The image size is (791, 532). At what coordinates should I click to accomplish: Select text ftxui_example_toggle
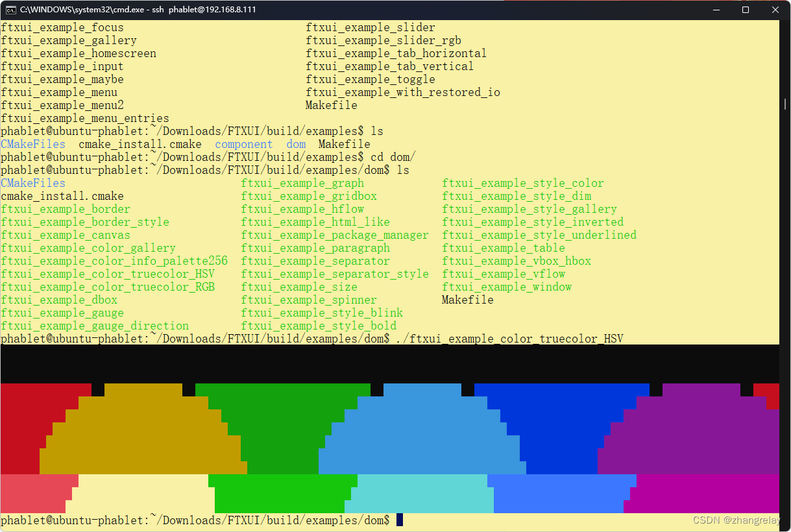(371, 79)
